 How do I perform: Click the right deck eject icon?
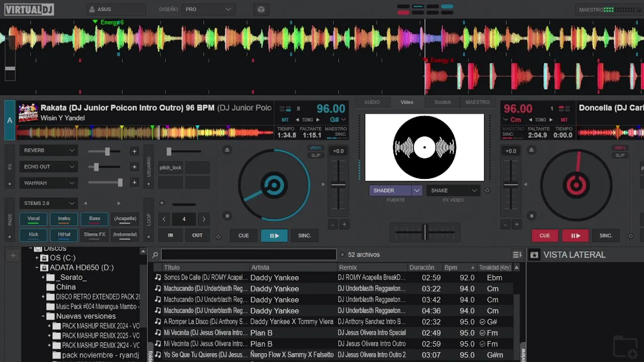tap(532, 150)
